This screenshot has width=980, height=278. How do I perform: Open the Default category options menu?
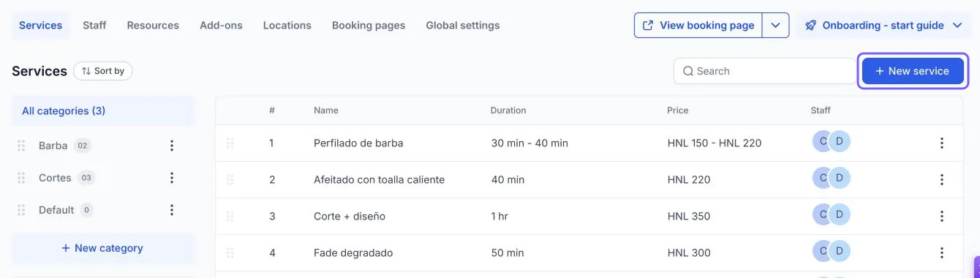[x=172, y=210]
